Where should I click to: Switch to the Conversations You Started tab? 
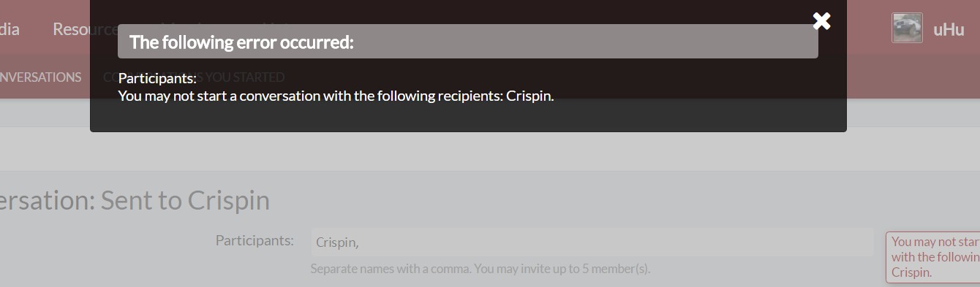pos(194,77)
